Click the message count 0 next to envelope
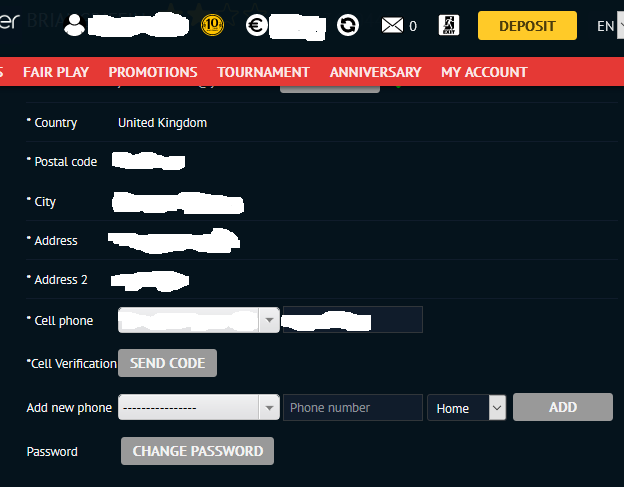 (x=413, y=26)
